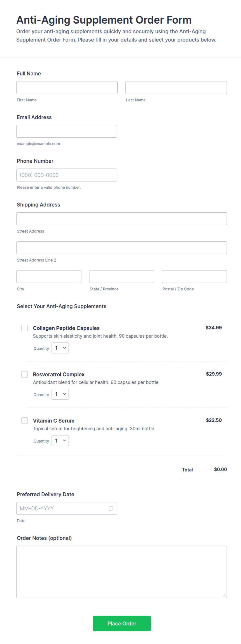Image resolution: width=241 pixels, height=644 pixels.
Task: Grab the Order Notes textarea resize handle
Action: pyautogui.click(x=224, y=595)
